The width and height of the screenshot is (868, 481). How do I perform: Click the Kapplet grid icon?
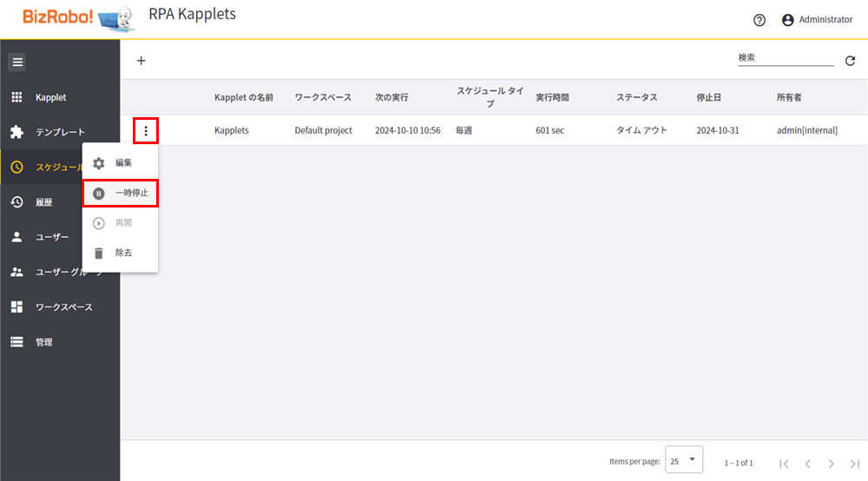[17, 97]
